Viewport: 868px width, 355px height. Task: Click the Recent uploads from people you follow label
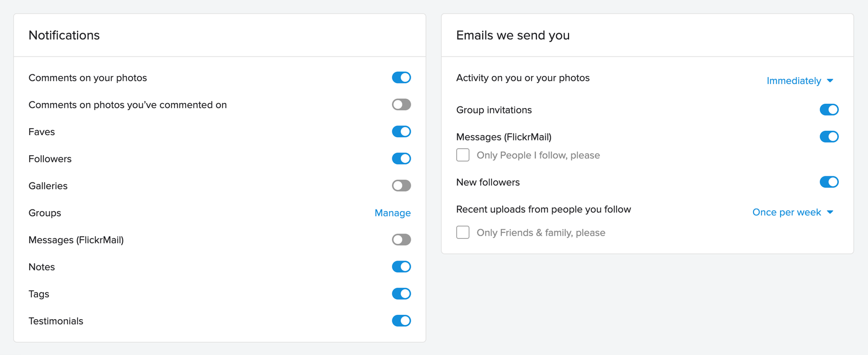[544, 210]
